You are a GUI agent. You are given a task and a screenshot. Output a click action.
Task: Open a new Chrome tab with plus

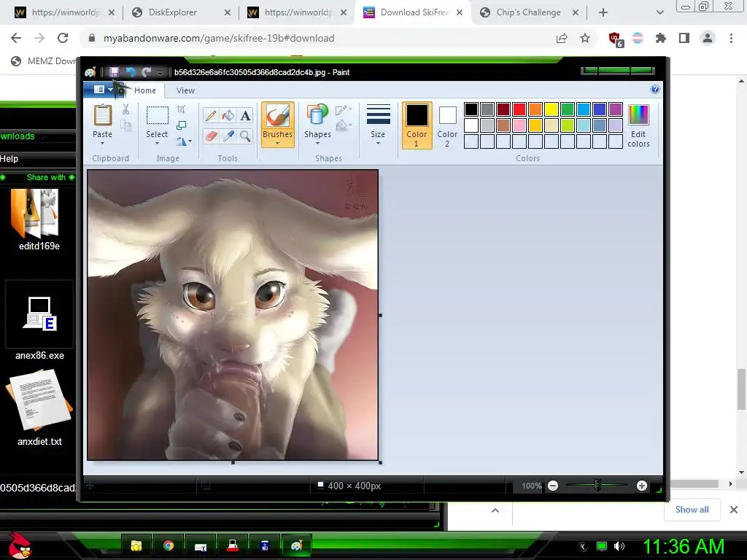pyautogui.click(x=603, y=12)
